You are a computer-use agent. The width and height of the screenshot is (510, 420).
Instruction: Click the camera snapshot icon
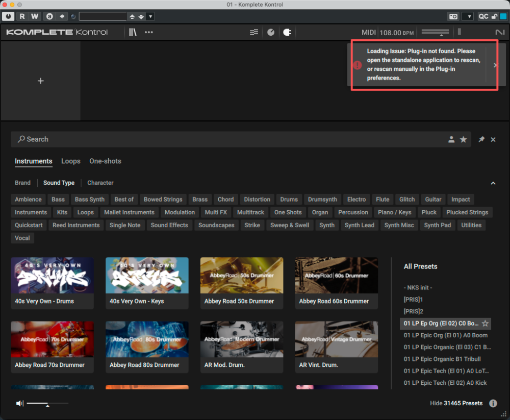(x=453, y=17)
